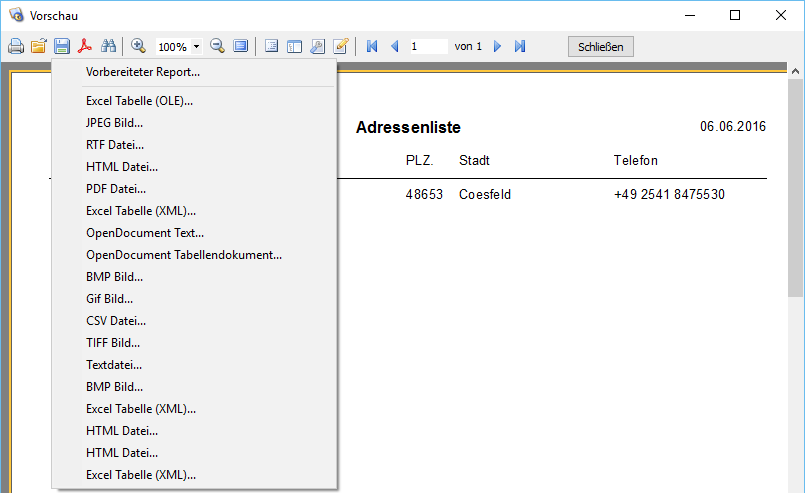Select CSV Datei… export option
Viewport: 805px width, 493px height.
(116, 321)
